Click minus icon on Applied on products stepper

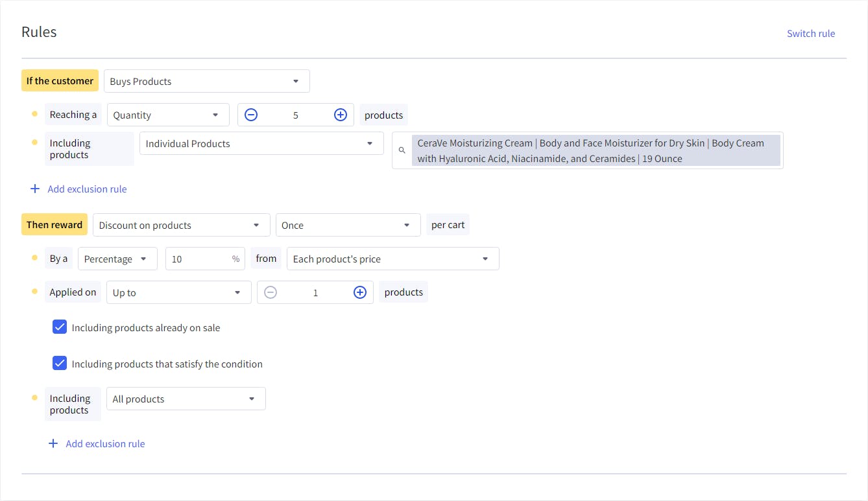coord(271,292)
